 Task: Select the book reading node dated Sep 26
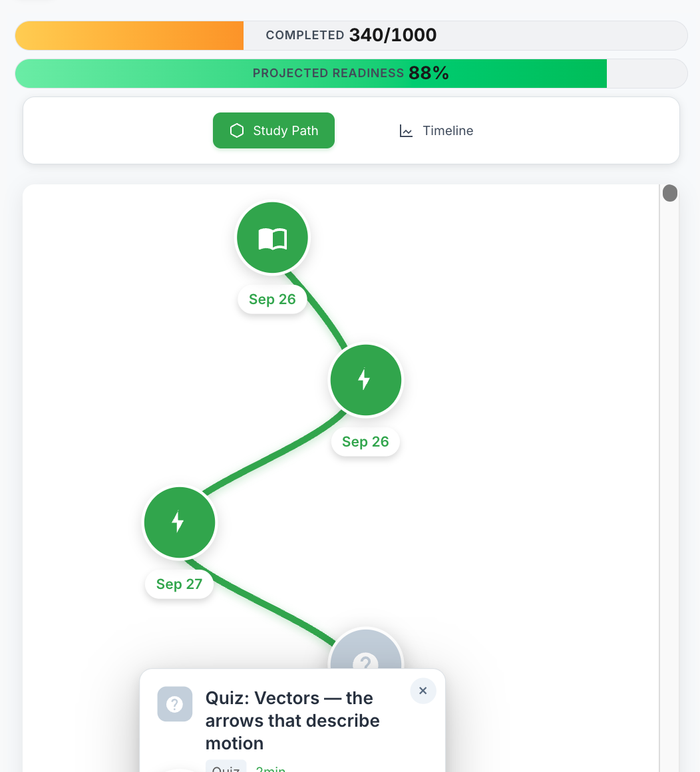(x=272, y=238)
